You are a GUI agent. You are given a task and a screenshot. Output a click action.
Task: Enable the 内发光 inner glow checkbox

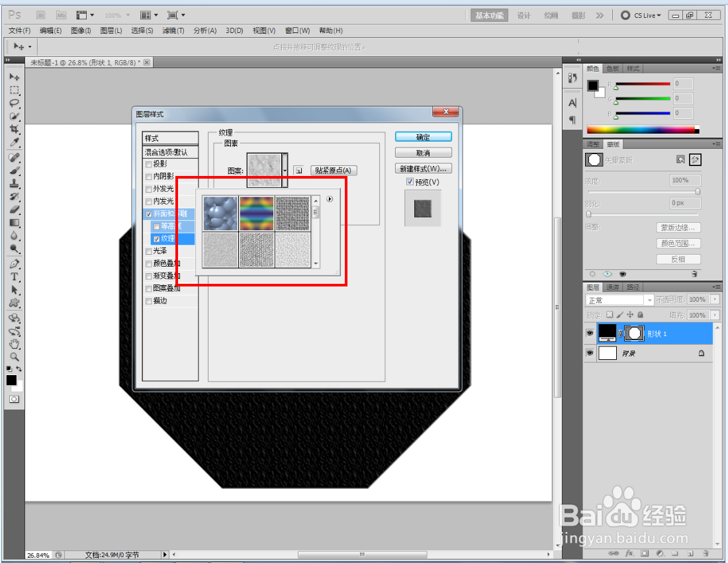pos(148,201)
